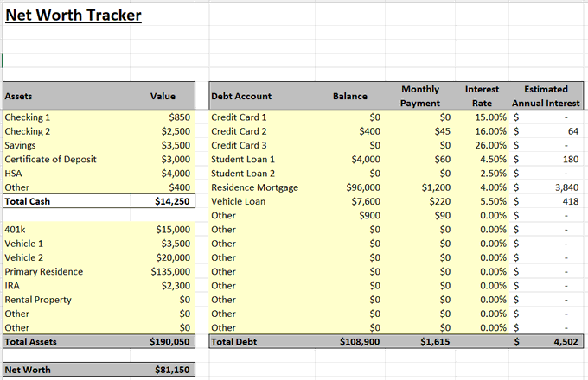
Task: Select the Credit Card 1 rate 15.00%
Action: pyautogui.click(x=491, y=117)
